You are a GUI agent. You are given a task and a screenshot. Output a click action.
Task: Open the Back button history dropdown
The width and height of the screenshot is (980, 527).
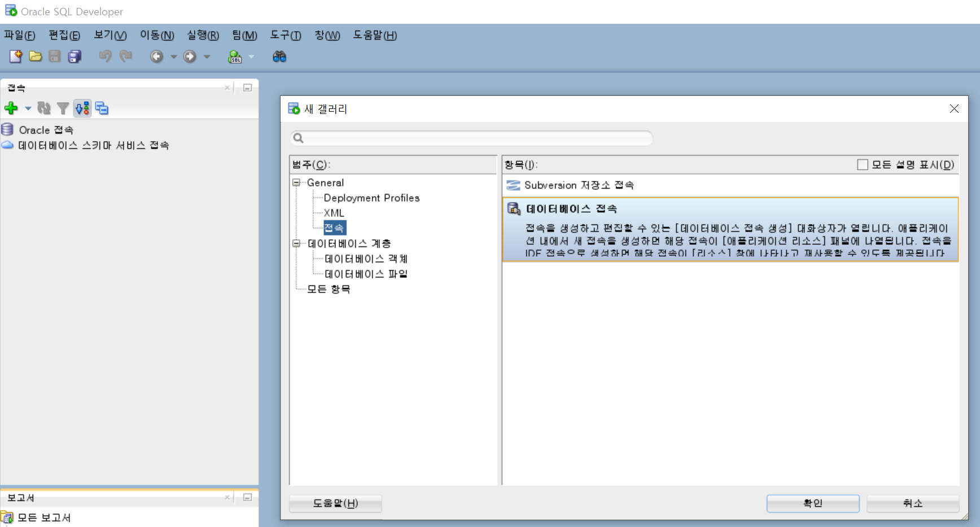coord(174,56)
